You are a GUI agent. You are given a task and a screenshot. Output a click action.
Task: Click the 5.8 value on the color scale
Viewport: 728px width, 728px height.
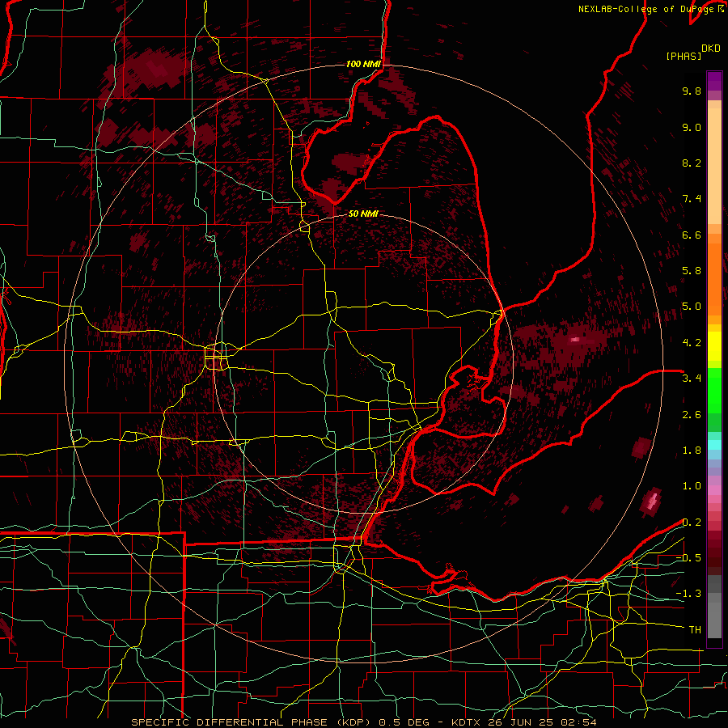(x=692, y=271)
